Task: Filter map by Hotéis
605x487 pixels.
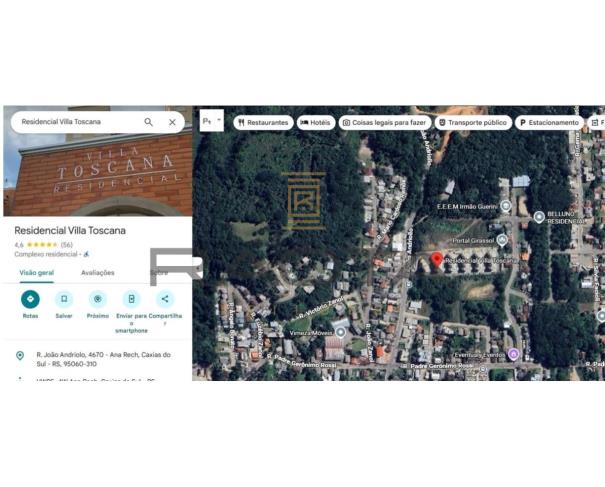Action: (x=316, y=123)
